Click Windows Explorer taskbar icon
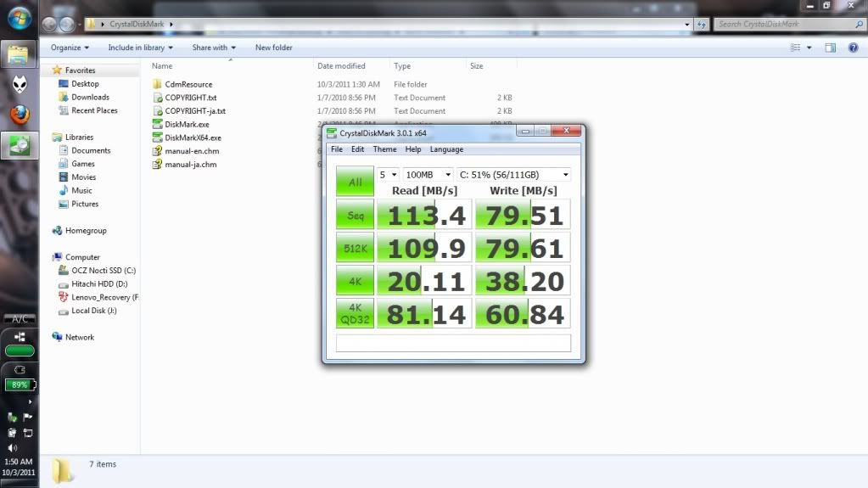Screen dimensions: 868x488 (19, 53)
